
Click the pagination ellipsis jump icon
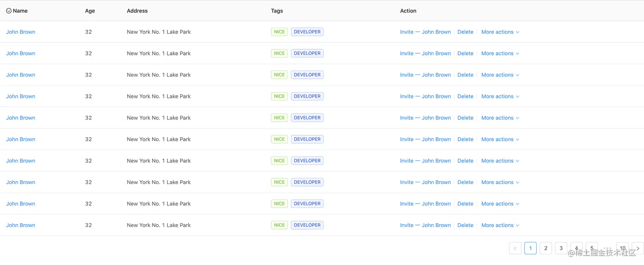[x=607, y=248]
